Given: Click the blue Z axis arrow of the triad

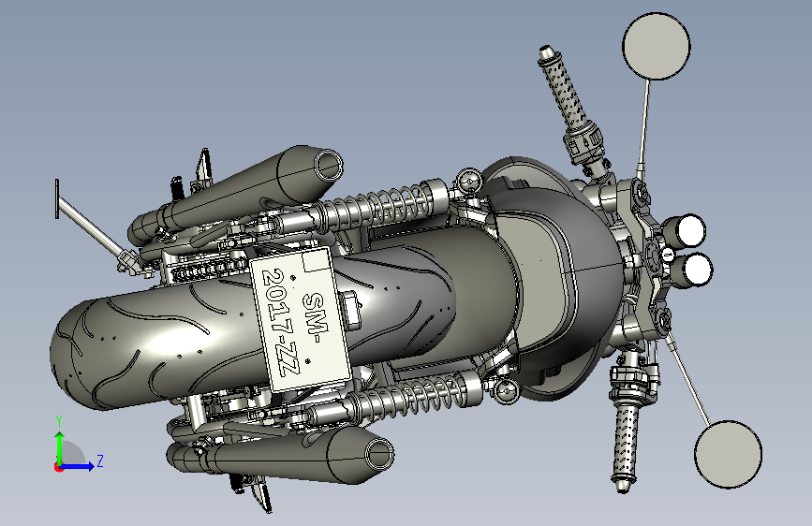Looking at the screenshot, I should [x=79, y=466].
